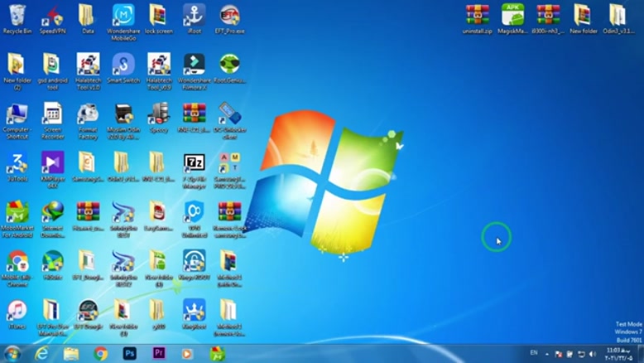Open File Explorer from the taskbar

coord(71,354)
